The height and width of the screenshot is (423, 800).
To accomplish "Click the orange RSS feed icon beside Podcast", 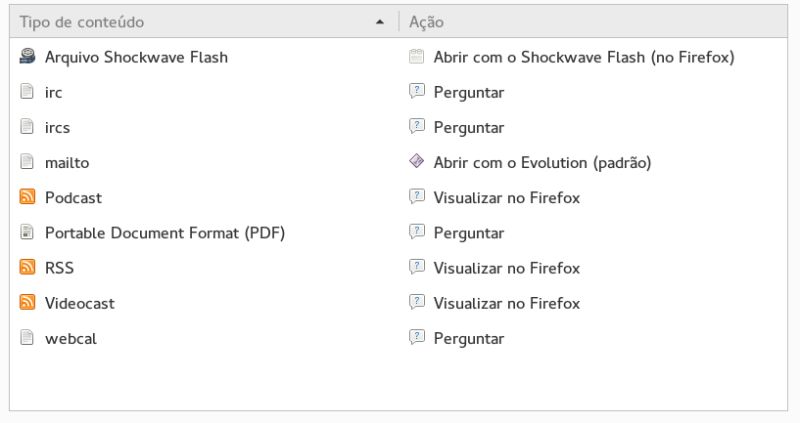I will pos(27,197).
